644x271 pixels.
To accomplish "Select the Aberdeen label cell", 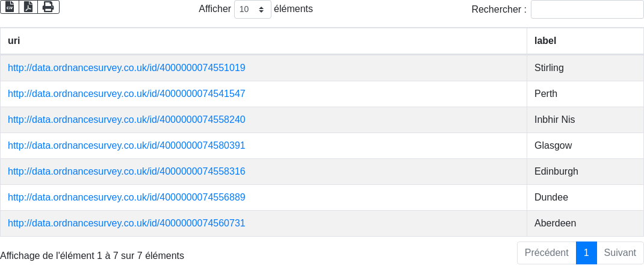I will coord(585,223).
